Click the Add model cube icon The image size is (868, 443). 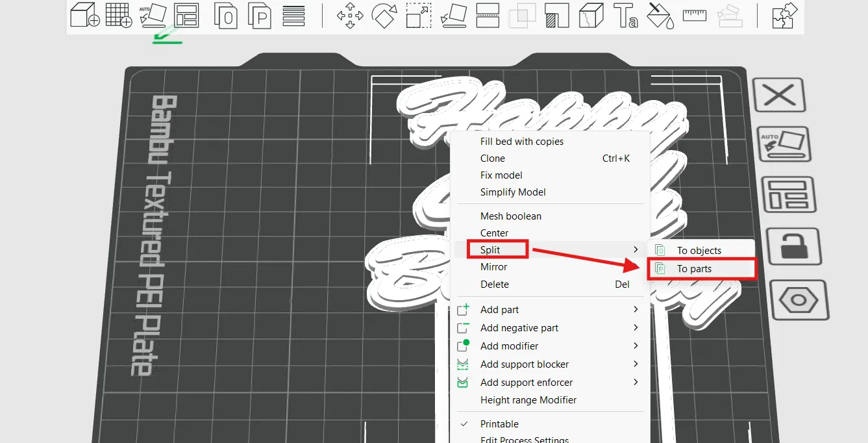tap(84, 15)
